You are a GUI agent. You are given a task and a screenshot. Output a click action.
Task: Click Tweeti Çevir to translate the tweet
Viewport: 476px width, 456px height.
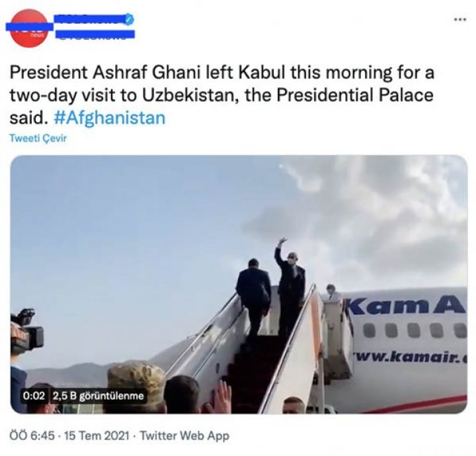click(38, 138)
